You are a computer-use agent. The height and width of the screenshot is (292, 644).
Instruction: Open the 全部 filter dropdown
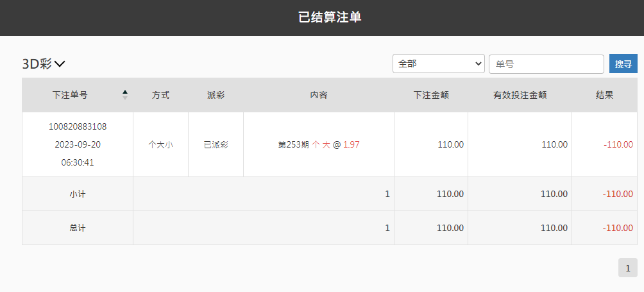[x=439, y=64]
